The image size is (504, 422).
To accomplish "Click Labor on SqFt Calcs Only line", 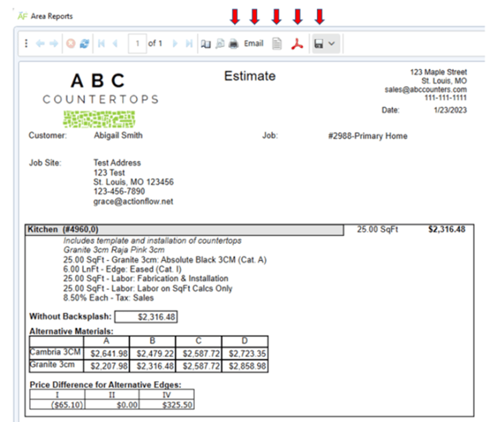I will [147, 289].
